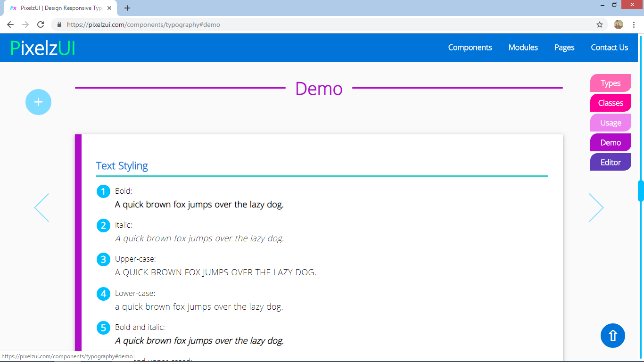Go to next slide with right arrow
This screenshot has height=362, width=644.
[596, 207]
